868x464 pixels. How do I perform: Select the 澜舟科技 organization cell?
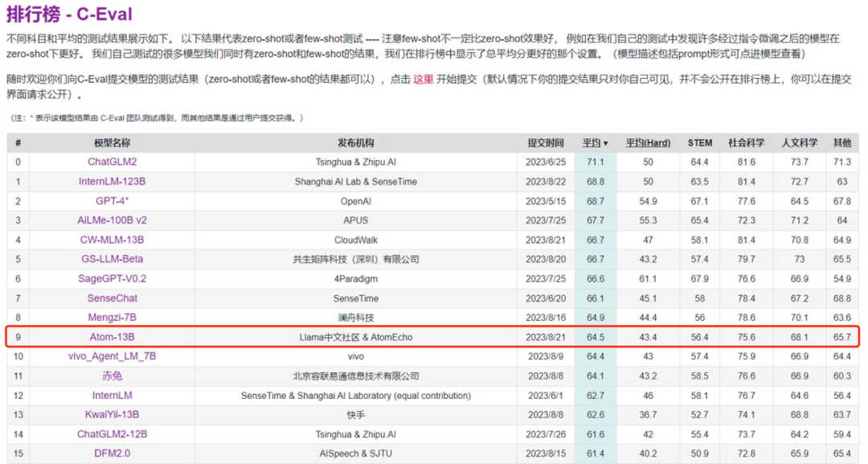click(x=355, y=318)
